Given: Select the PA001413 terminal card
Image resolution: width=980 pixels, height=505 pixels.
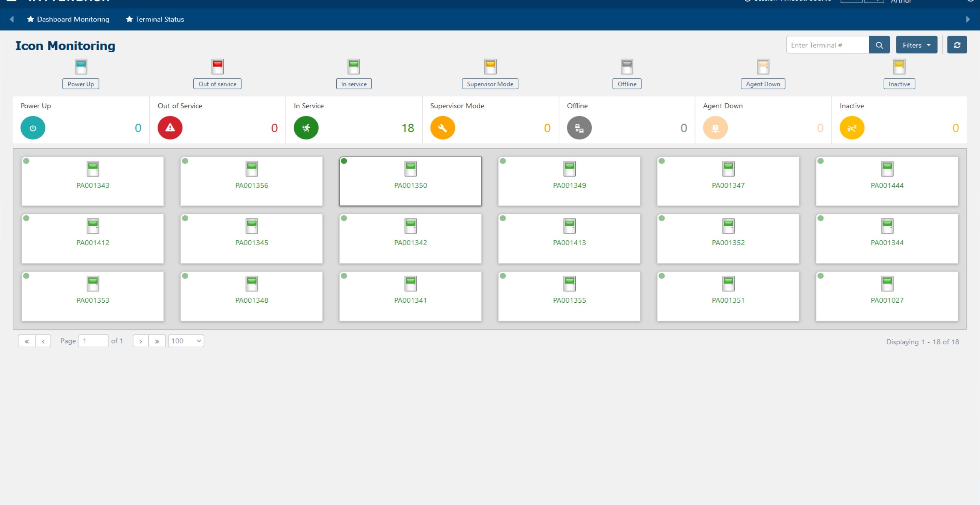Looking at the screenshot, I should click(569, 239).
